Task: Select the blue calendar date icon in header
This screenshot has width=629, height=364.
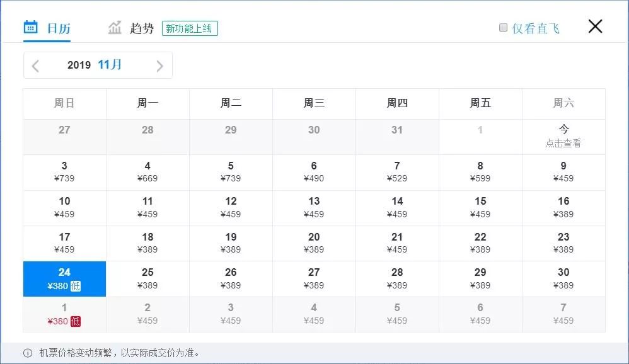Action: tap(30, 26)
